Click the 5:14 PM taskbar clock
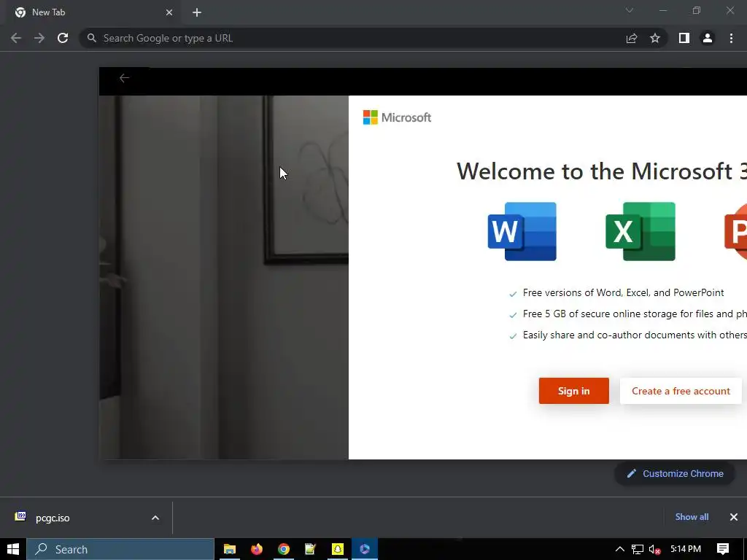Image resolution: width=747 pixels, height=560 pixels. pyautogui.click(x=686, y=549)
